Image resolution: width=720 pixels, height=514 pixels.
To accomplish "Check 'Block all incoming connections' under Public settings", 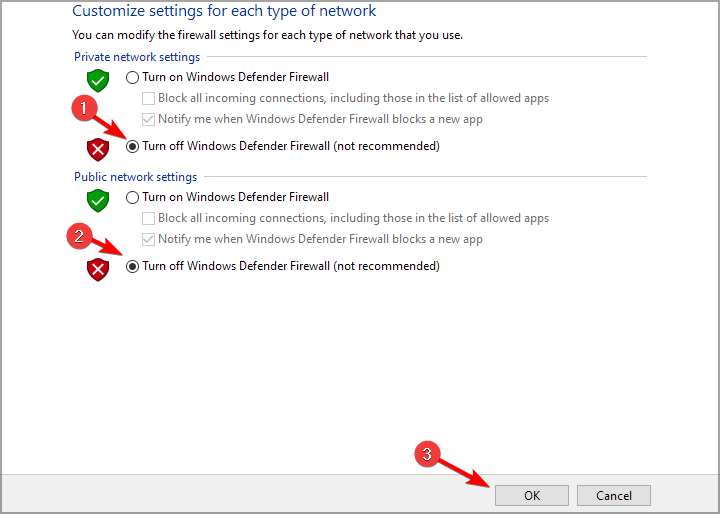I will coord(149,218).
